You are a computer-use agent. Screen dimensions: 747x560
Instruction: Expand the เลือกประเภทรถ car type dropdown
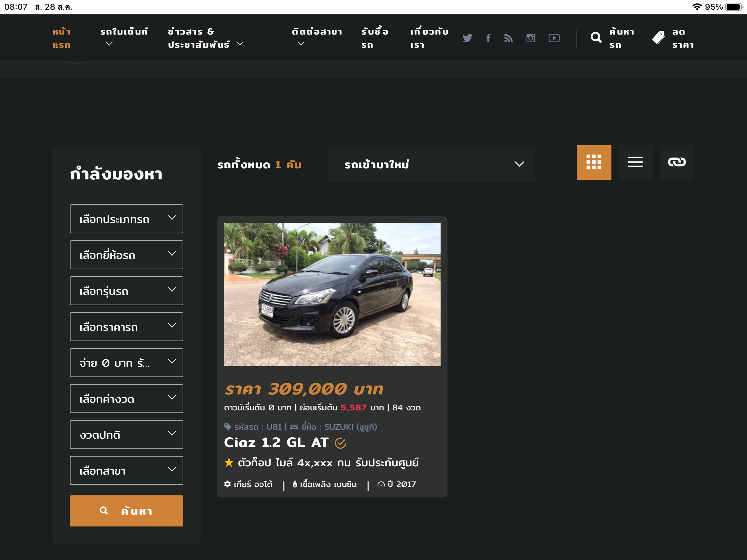point(126,219)
